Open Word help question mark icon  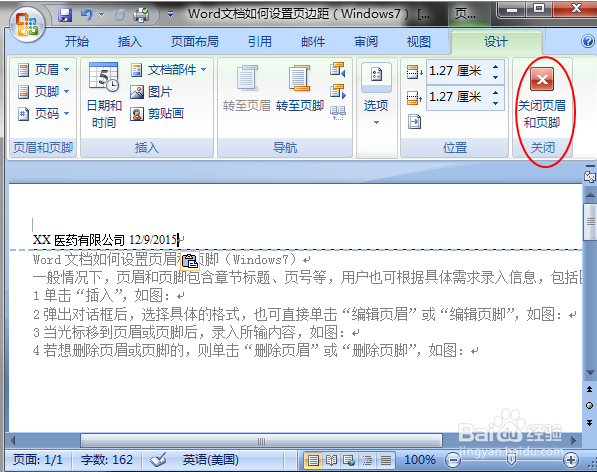(588, 41)
